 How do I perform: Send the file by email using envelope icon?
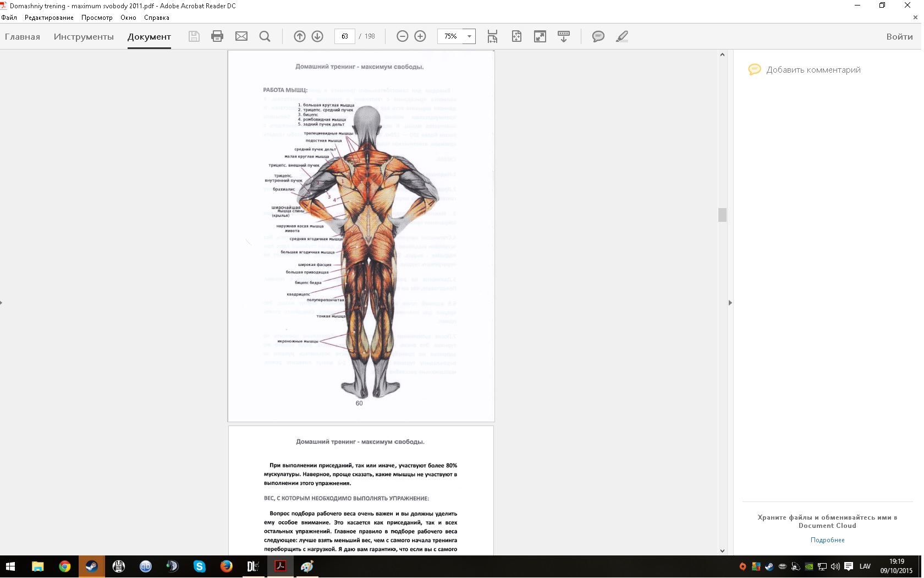(241, 36)
